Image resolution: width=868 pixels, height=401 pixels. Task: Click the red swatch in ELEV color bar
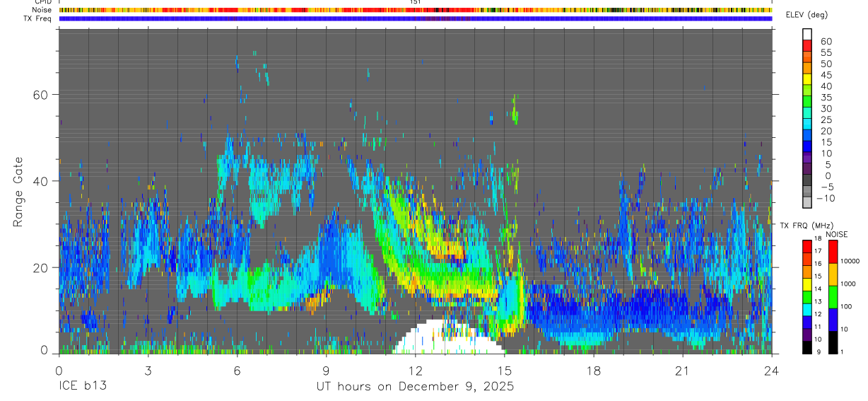[807, 45]
